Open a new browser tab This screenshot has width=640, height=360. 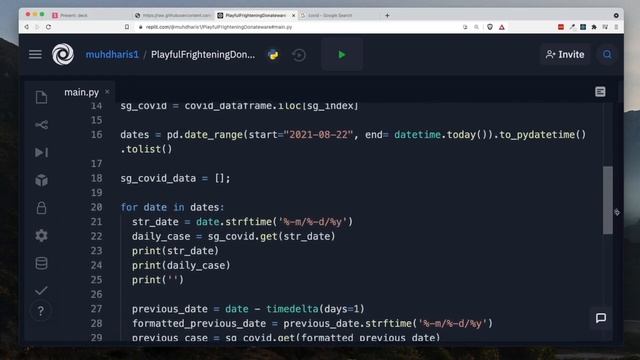pos(387,16)
